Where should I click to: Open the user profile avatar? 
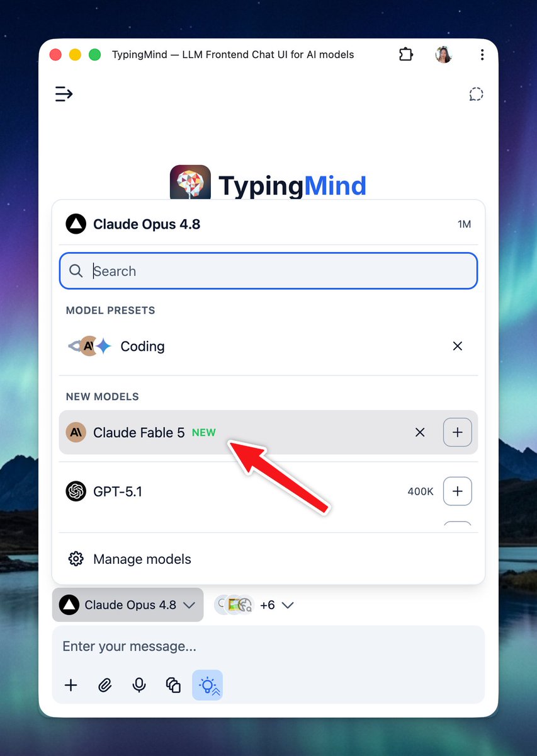coord(444,55)
